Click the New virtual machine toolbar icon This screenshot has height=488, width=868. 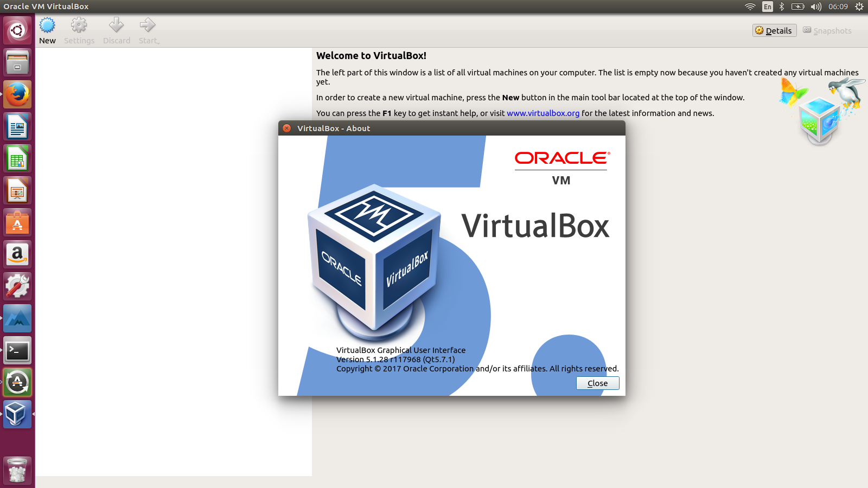click(x=47, y=25)
